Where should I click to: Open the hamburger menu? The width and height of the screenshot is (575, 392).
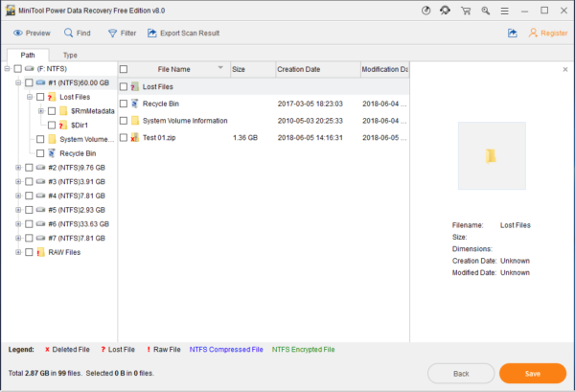coord(505,11)
